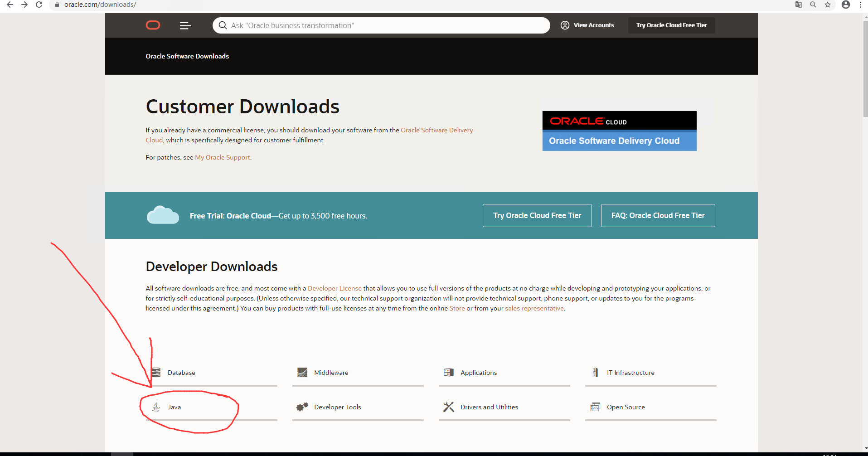The image size is (868, 456).
Task: Click the Middleware icon
Action: coord(302,373)
